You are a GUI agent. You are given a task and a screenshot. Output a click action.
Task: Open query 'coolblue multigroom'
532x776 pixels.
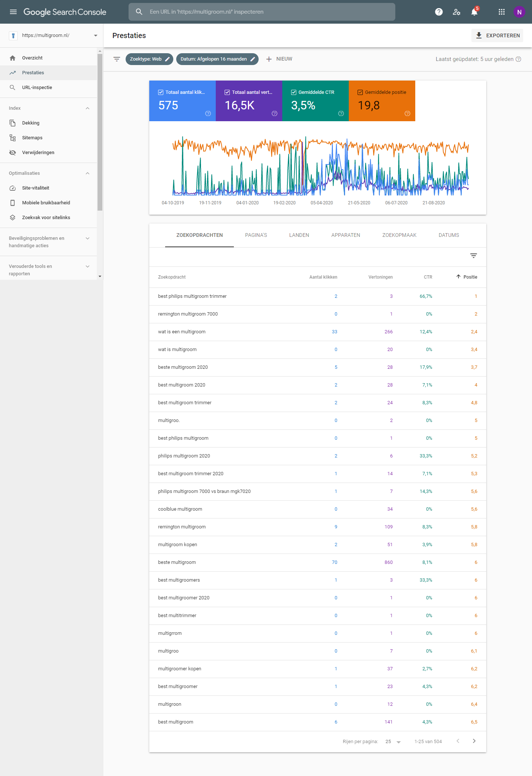click(318, 509)
